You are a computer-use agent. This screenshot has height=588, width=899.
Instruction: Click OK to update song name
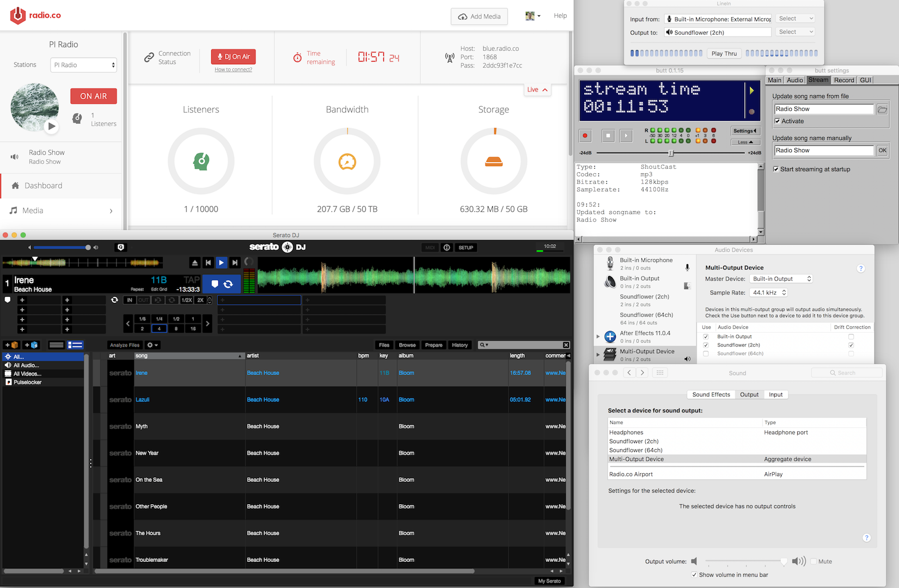pos(882,151)
